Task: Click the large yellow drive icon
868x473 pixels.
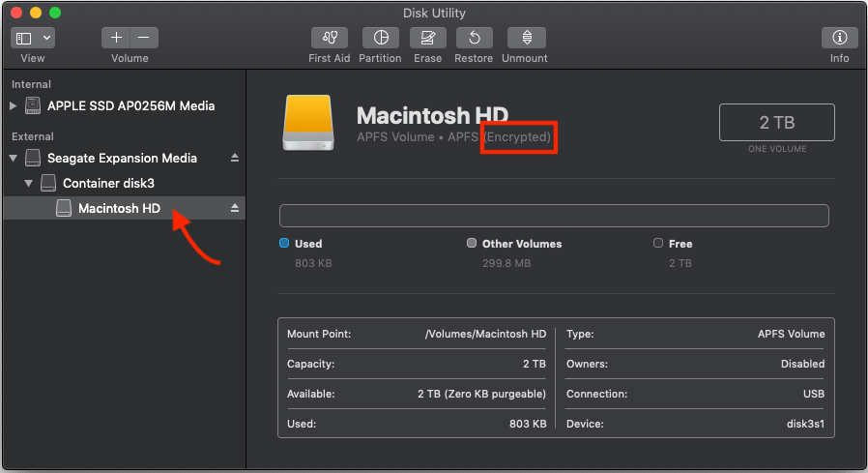Action: tap(308, 123)
